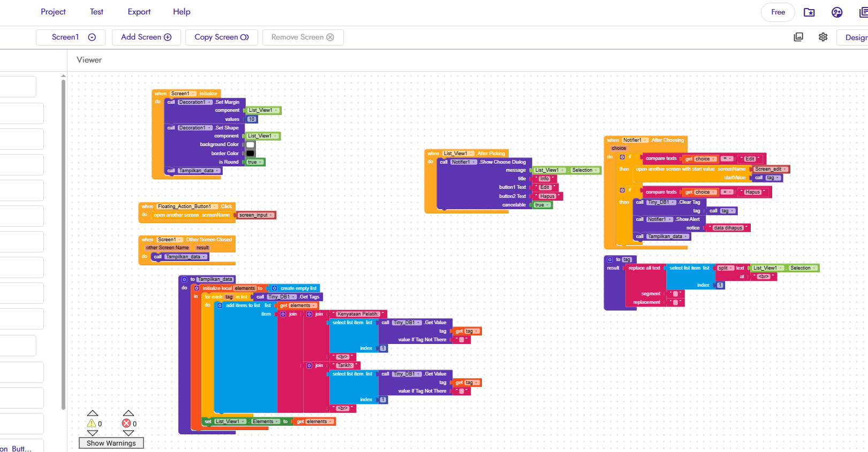Open the Export menu

click(x=139, y=12)
